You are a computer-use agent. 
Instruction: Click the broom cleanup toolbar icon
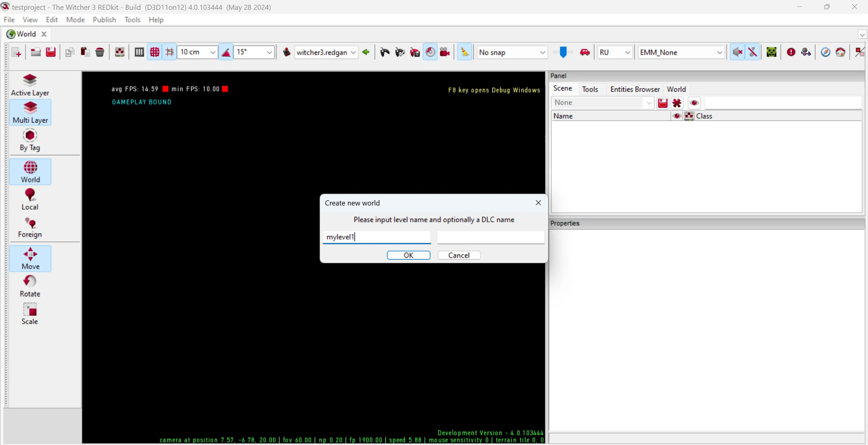pyautogui.click(x=464, y=52)
